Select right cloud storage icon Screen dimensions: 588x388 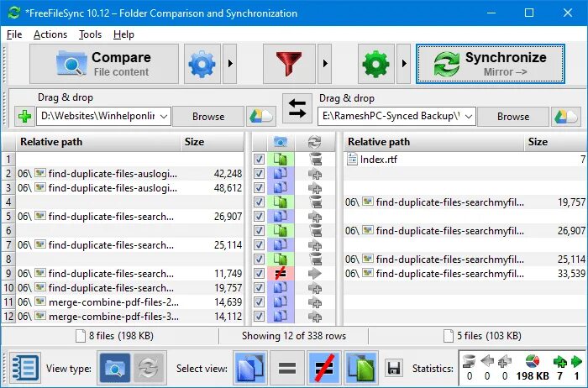565,116
